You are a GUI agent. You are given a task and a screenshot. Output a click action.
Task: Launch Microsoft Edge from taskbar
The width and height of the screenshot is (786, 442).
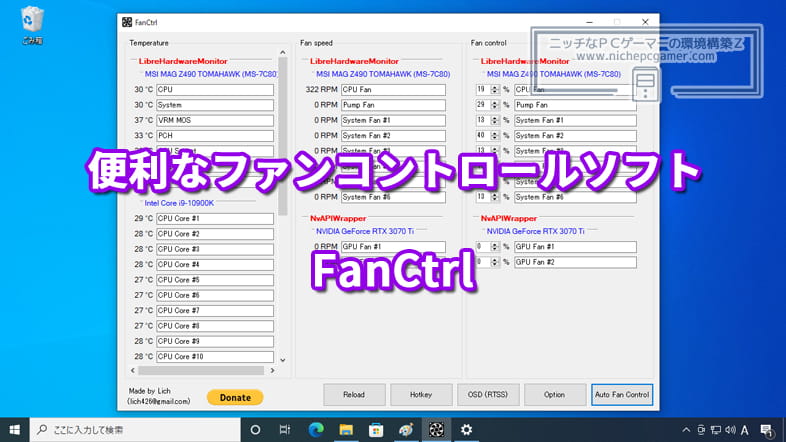coord(316,429)
